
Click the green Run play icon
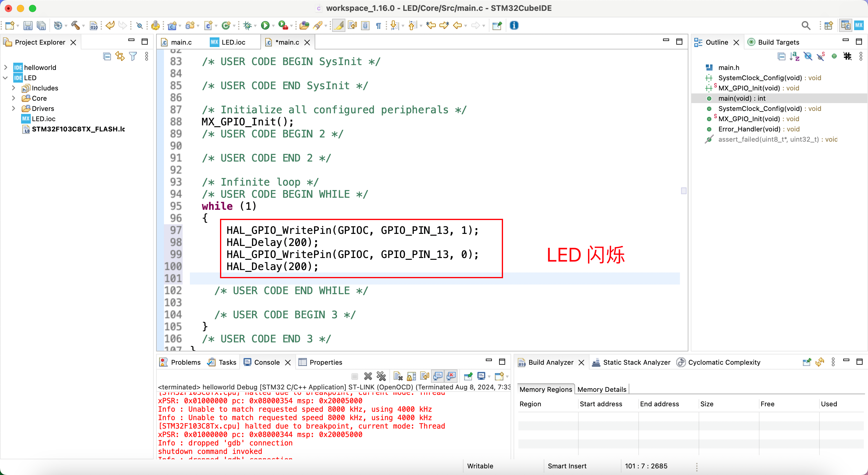(265, 26)
